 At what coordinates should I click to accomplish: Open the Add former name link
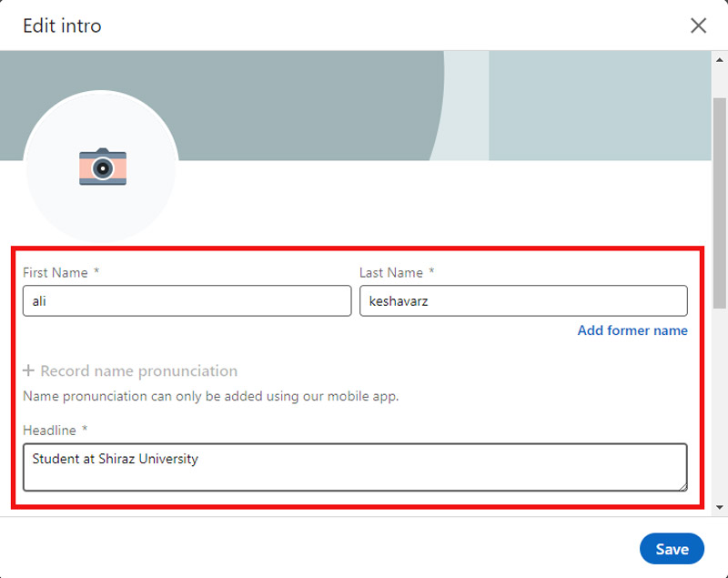click(x=632, y=330)
